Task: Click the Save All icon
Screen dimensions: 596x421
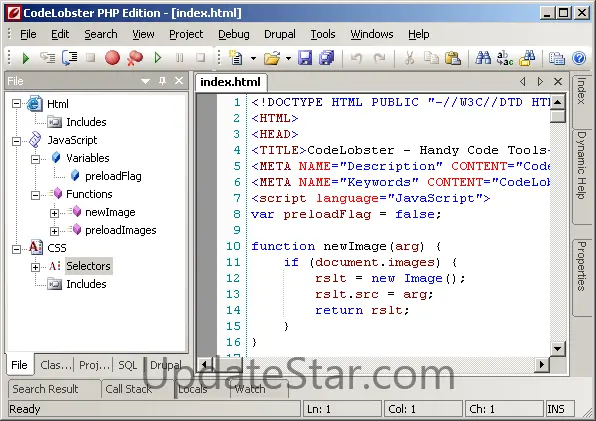Action: [x=326, y=58]
